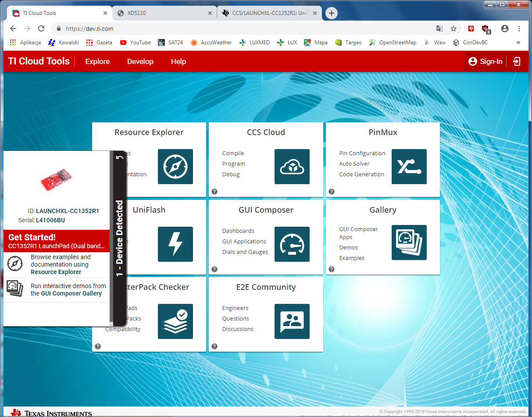Open the Explore menu

pos(97,61)
